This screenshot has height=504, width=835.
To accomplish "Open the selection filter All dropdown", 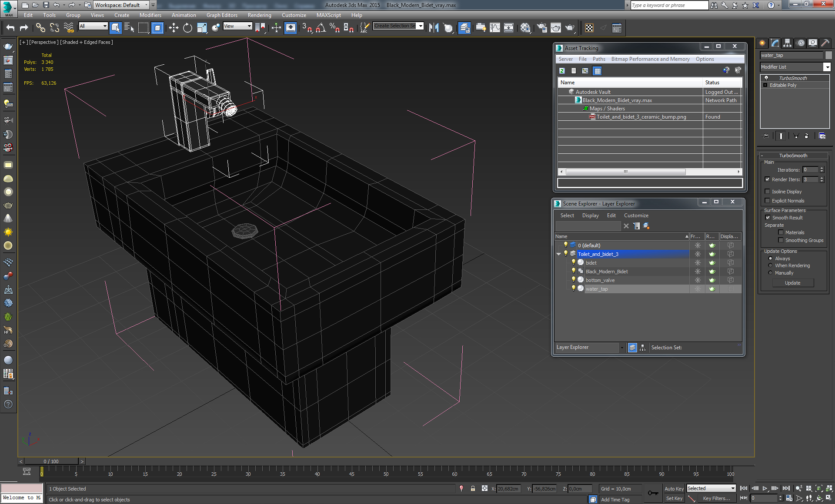I will (105, 26).
